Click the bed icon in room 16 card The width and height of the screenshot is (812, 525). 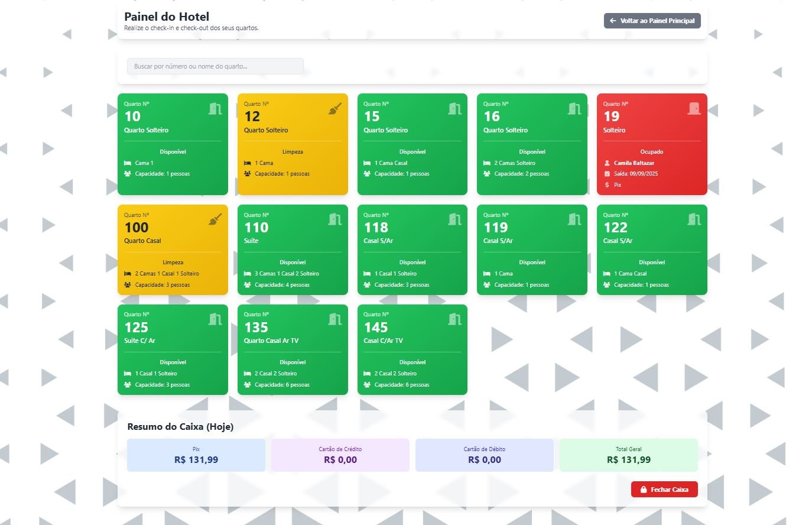click(x=487, y=163)
